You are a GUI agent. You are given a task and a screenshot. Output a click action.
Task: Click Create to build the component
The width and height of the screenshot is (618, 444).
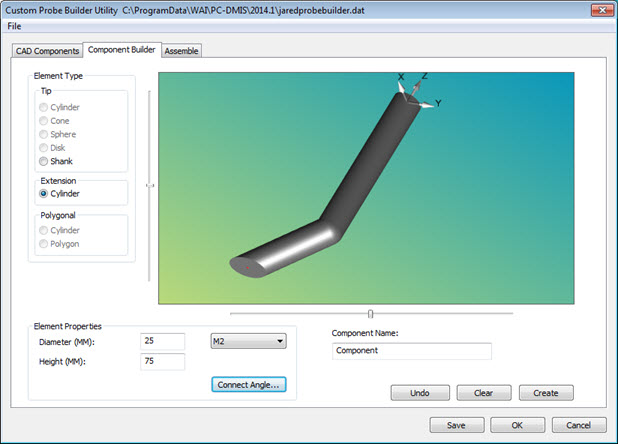(545, 393)
